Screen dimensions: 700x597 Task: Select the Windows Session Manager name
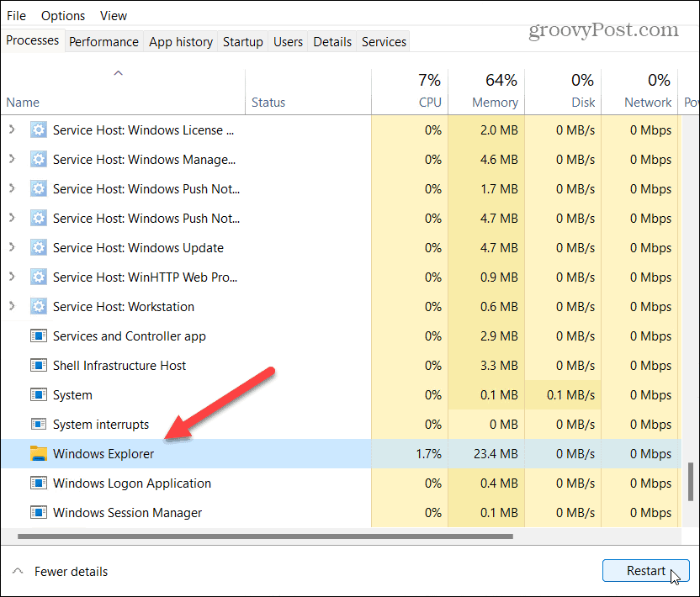click(128, 513)
